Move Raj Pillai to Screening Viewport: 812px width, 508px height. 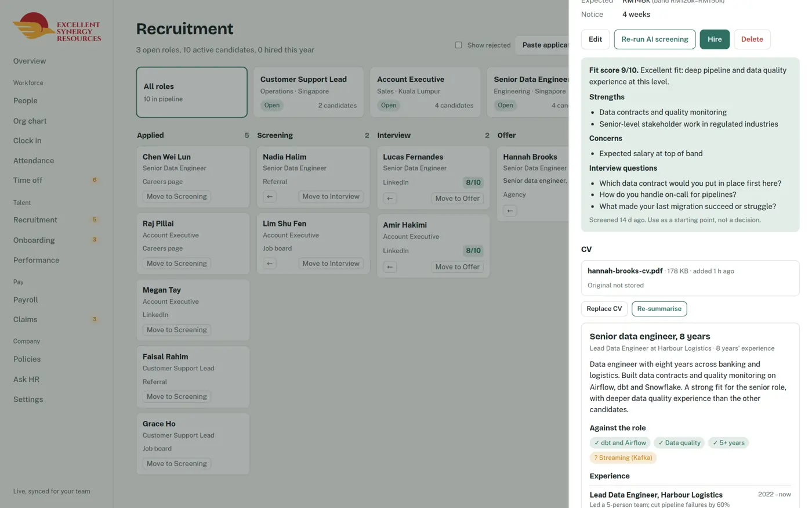click(177, 264)
